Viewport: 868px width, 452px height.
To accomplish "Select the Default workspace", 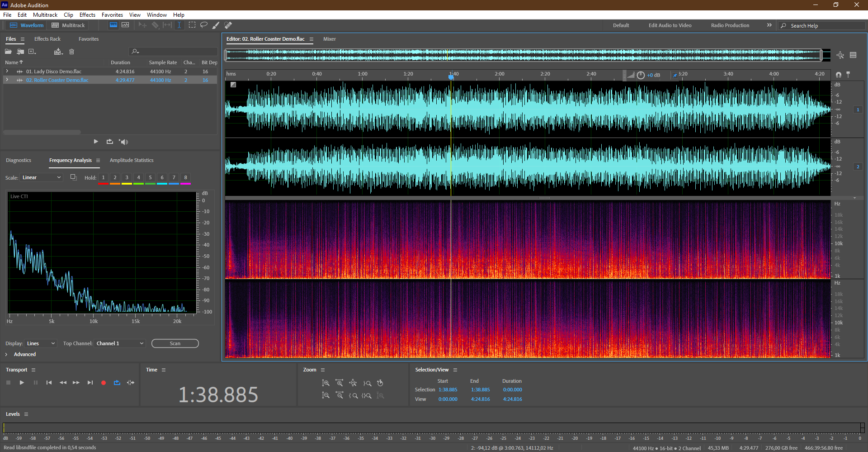I will (x=621, y=25).
